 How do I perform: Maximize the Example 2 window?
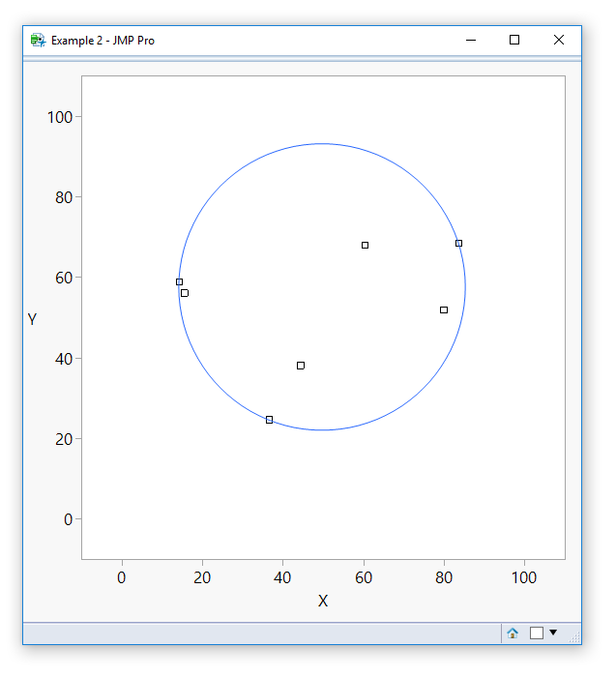514,40
